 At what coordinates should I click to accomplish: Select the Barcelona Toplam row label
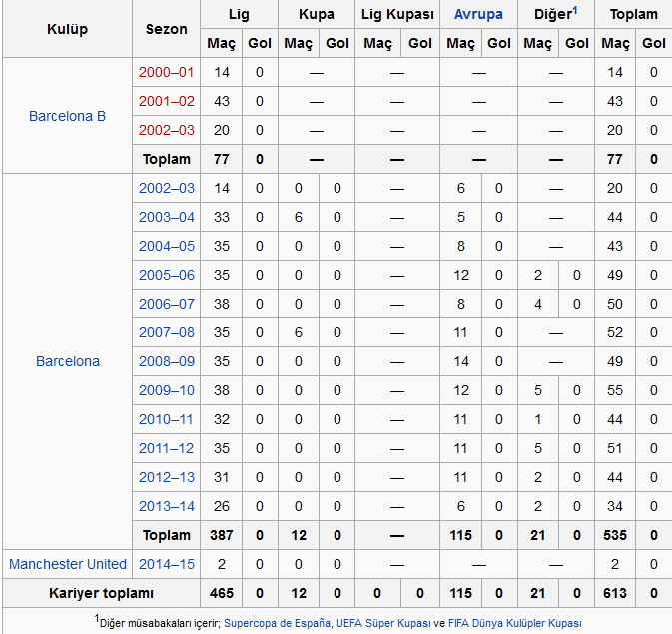[x=167, y=535]
